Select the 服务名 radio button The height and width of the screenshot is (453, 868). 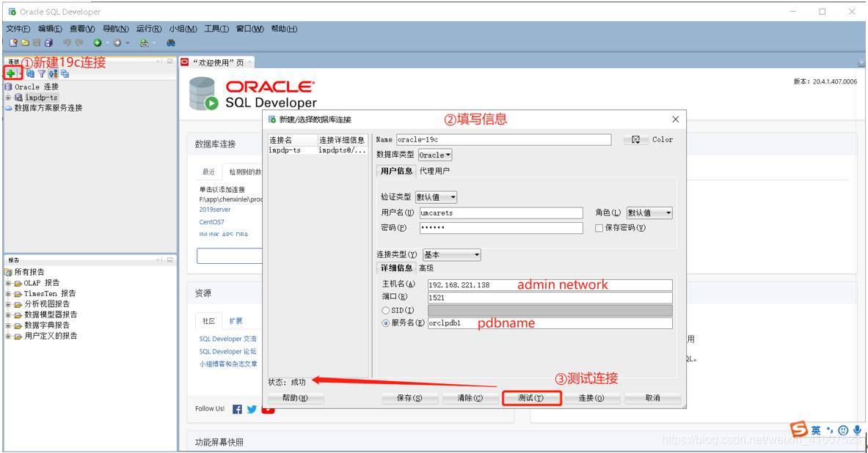point(385,323)
